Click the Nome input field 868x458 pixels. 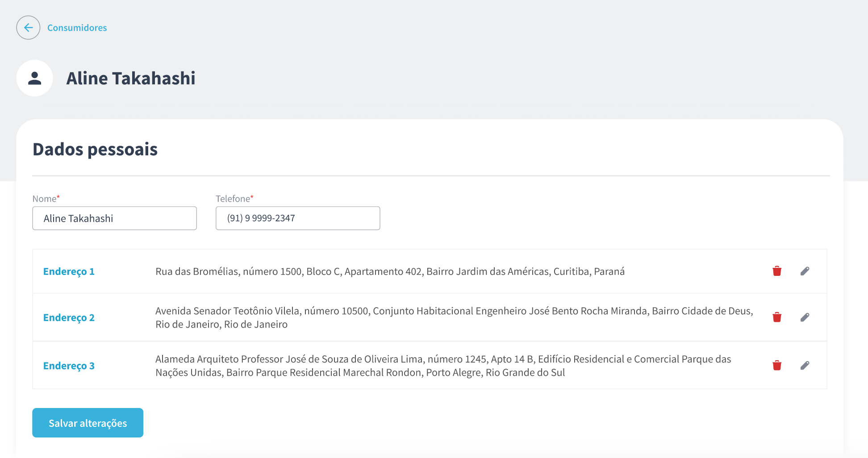(x=114, y=218)
